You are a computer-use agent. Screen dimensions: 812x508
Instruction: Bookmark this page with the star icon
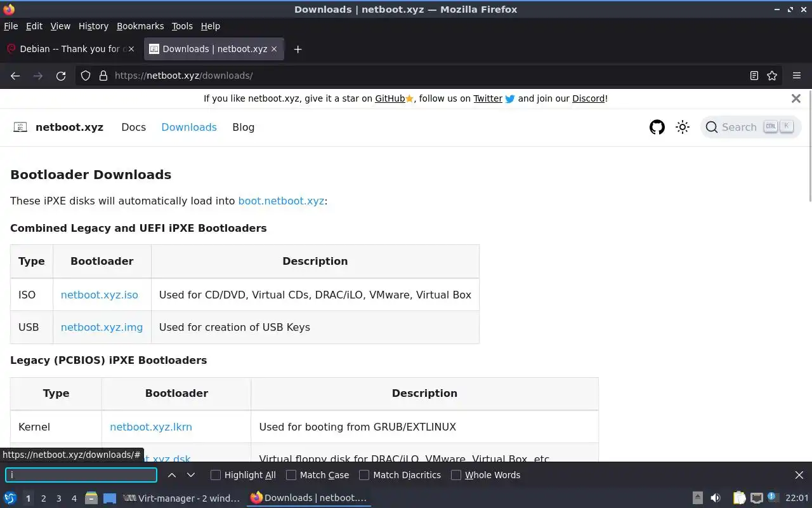click(772, 76)
